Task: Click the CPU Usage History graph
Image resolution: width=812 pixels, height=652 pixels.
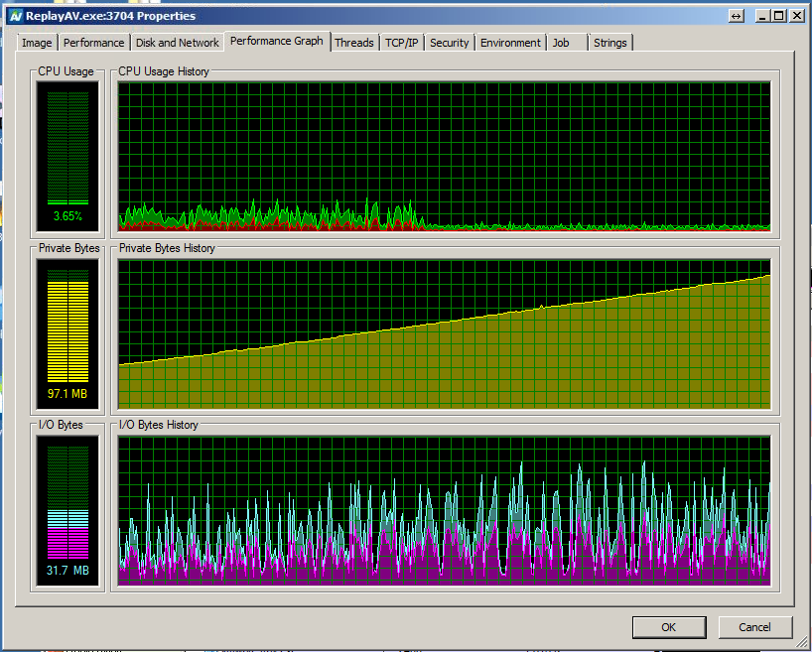Action: coord(445,156)
